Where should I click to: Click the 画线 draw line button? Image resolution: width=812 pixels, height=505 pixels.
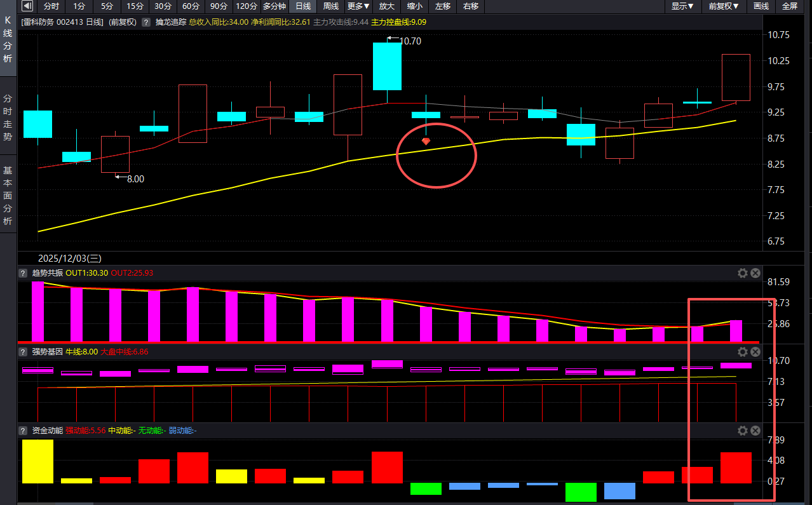click(x=761, y=6)
